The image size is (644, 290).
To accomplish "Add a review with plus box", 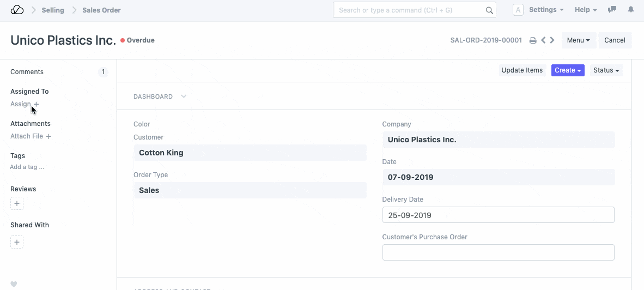I will click(17, 204).
